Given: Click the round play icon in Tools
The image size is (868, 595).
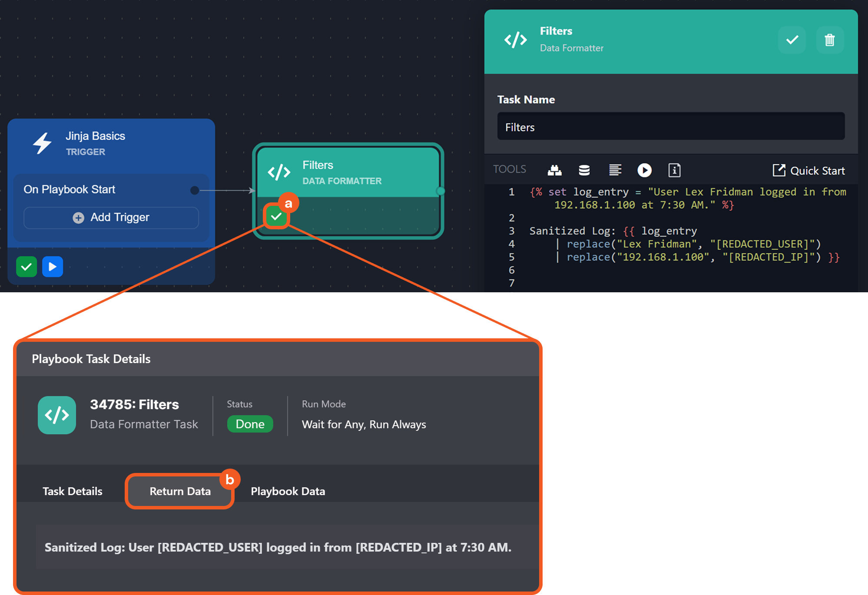Looking at the screenshot, I should coord(644,170).
